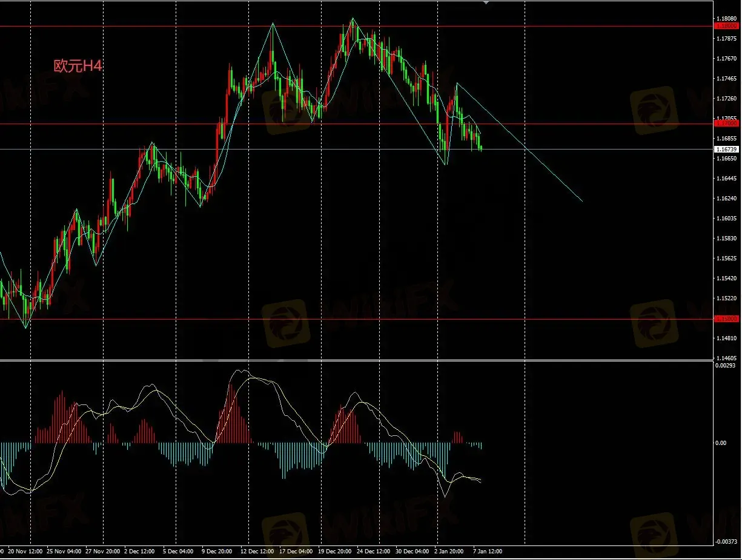
Task: Click the 1.17260 price scale label
Action: tap(727, 99)
